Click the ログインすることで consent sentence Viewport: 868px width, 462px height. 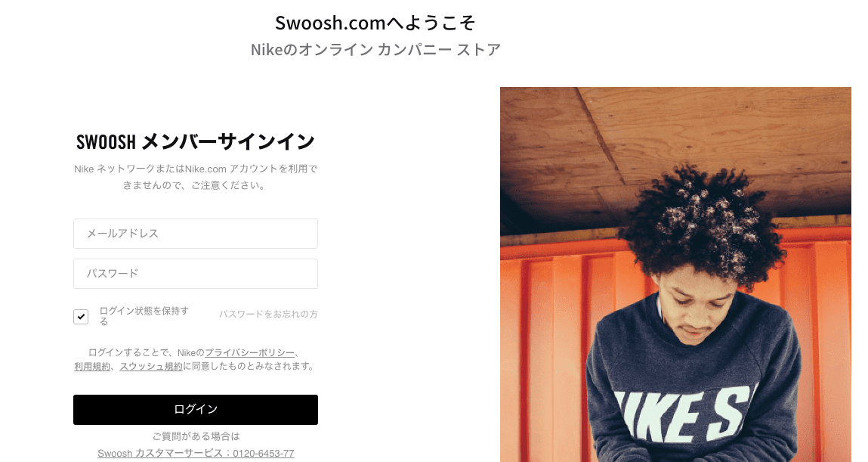click(196, 359)
